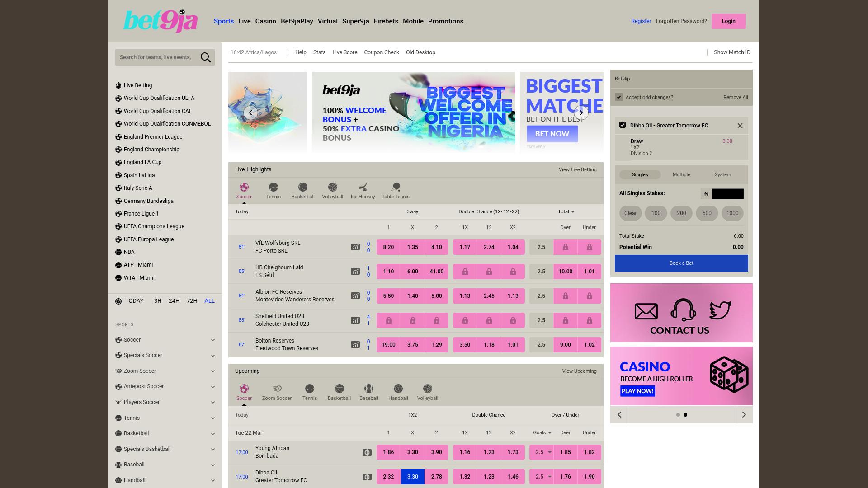Switch betslip to Multiple tab
868x488 pixels.
point(681,174)
